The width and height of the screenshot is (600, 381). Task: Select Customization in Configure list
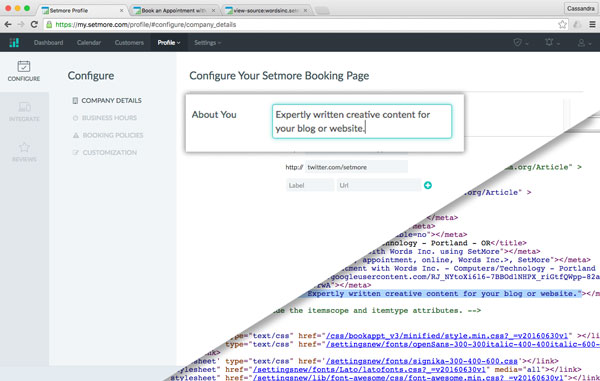pyautogui.click(x=110, y=152)
